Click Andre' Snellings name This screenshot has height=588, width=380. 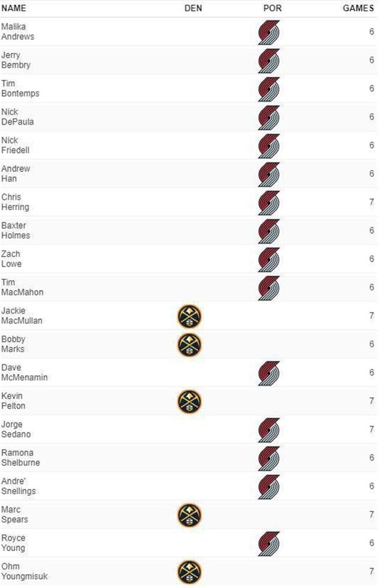click(18, 486)
